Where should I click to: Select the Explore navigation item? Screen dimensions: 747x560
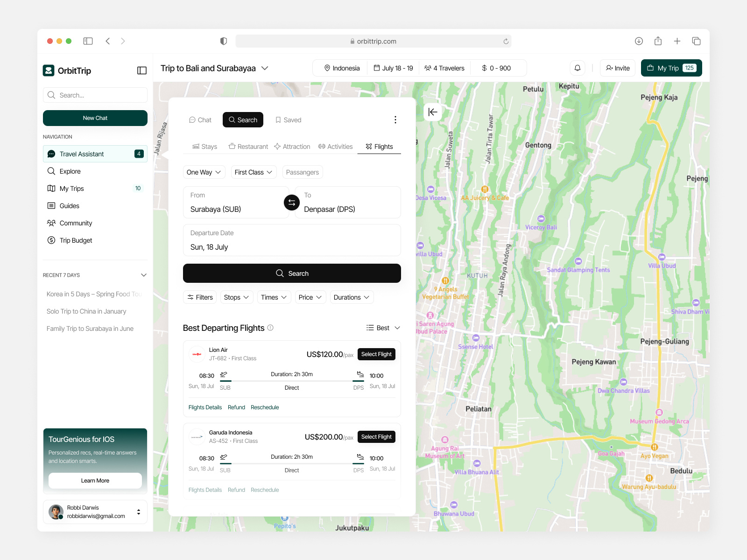click(x=70, y=171)
